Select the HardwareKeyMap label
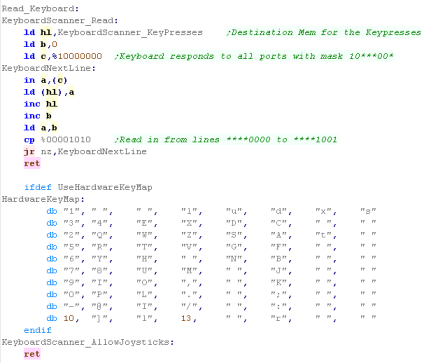 coord(43,199)
